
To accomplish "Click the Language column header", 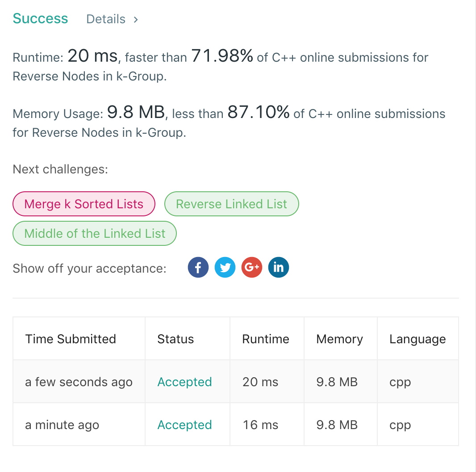I will click(x=418, y=339).
